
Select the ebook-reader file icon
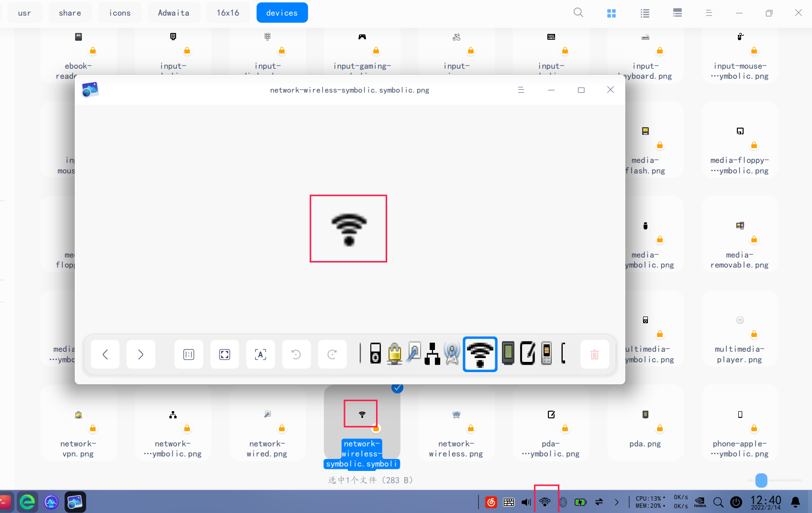coord(78,37)
